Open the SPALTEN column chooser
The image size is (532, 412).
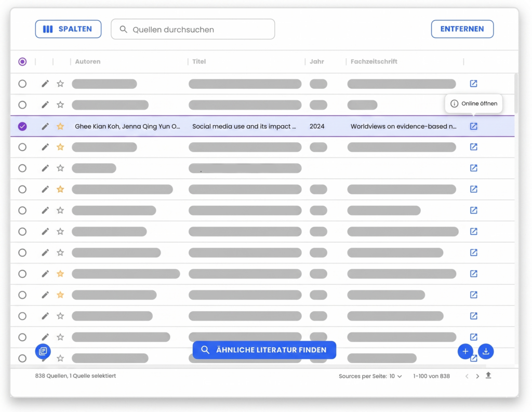pyautogui.click(x=68, y=29)
